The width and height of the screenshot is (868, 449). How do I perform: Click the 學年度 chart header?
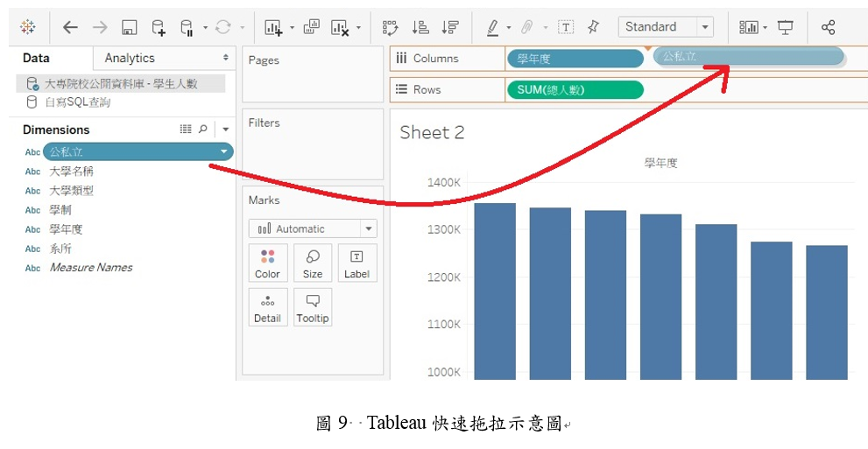coord(660,163)
